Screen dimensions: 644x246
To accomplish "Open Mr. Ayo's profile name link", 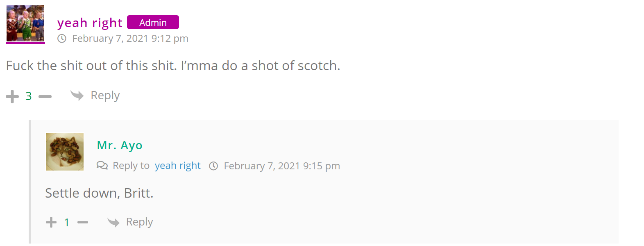I will click(120, 145).
